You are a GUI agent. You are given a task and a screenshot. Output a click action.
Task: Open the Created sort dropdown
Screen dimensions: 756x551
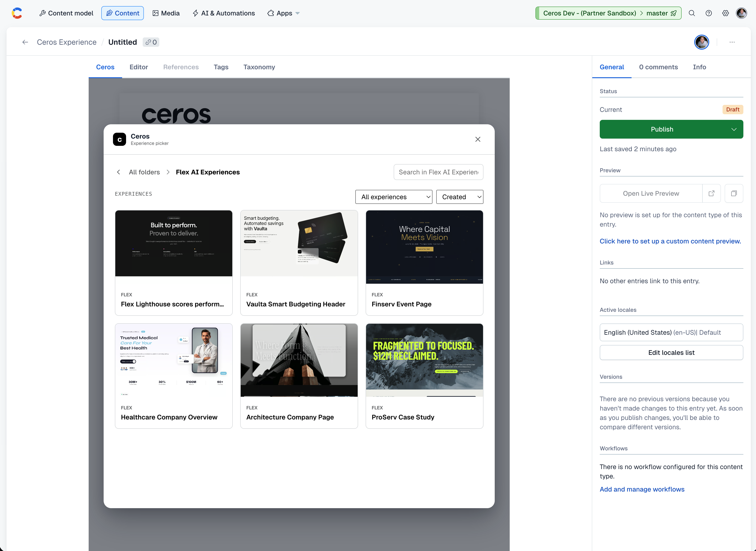click(x=459, y=197)
